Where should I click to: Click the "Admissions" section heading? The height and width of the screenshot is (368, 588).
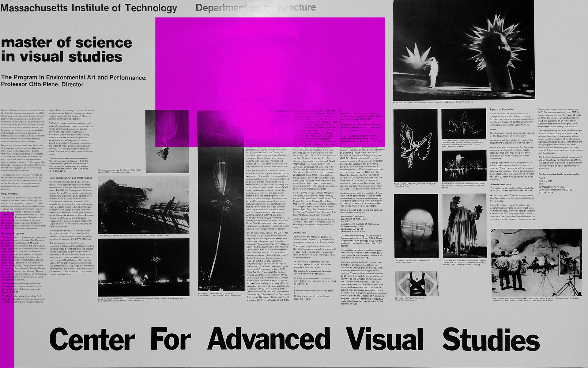pyautogui.click(x=300, y=233)
